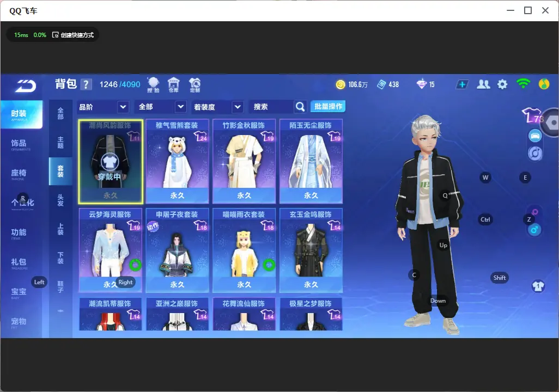
Task: Click the 106.6万 gold amount
Action: (358, 84)
